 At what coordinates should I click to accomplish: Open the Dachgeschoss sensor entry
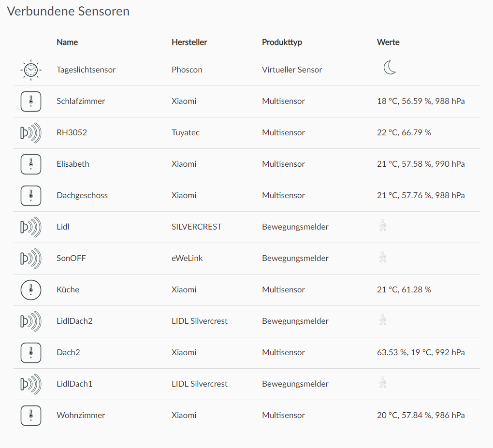point(82,195)
